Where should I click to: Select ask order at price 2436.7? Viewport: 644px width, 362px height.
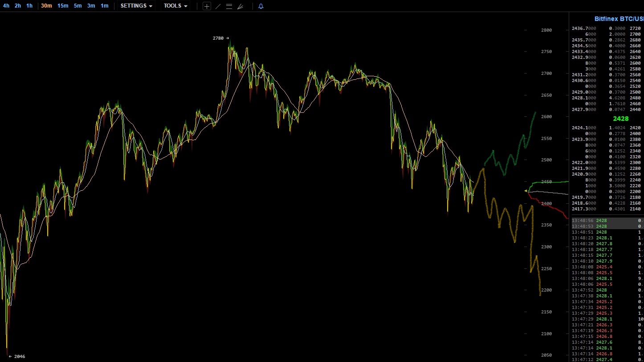pos(607,29)
